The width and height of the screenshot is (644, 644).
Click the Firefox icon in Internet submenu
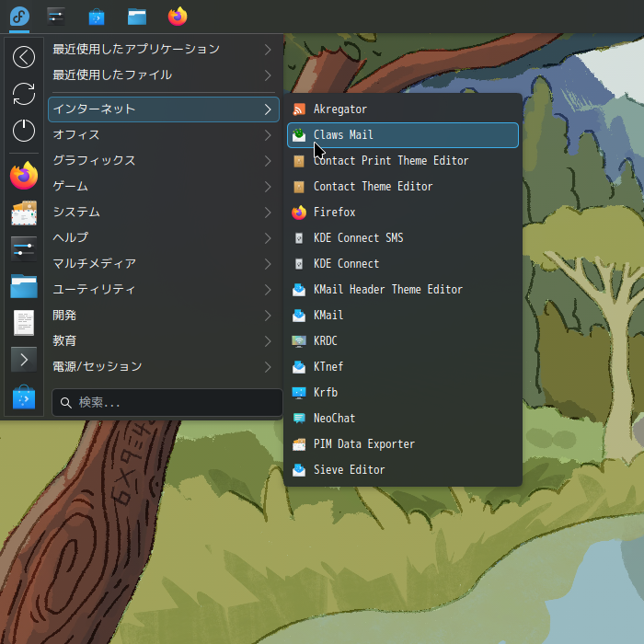[x=299, y=213]
